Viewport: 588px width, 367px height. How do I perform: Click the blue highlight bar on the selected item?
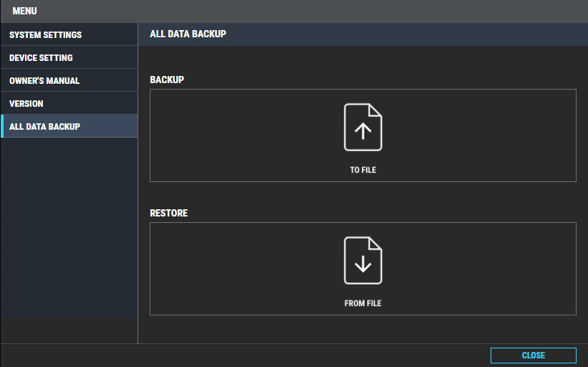(x=2, y=126)
